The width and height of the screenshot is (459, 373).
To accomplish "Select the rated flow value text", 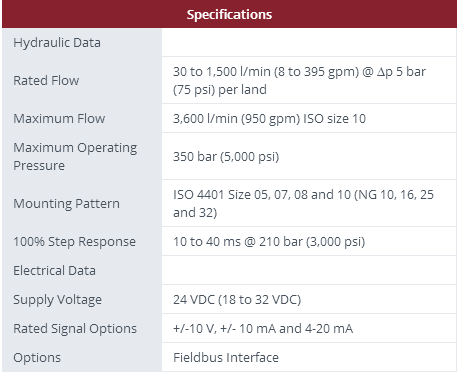I will tap(299, 80).
